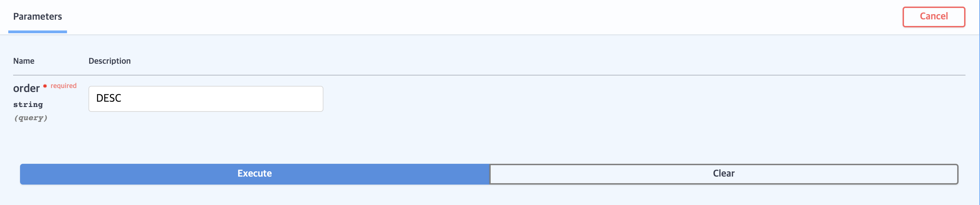Image resolution: width=980 pixels, height=205 pixels.
Task: Click the red required asterisk
Action: click(45, 86)
